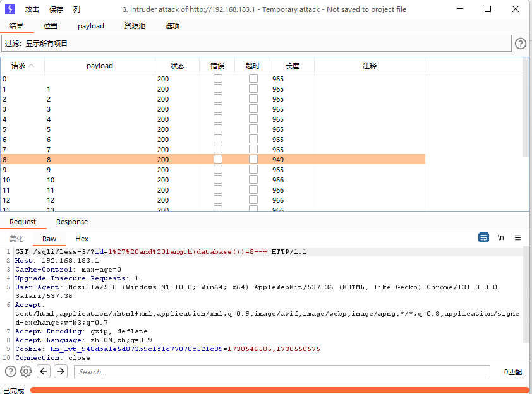Select result row with payload 9
Image resolution: width=532 pixels, height=394 pixels.
213,170
